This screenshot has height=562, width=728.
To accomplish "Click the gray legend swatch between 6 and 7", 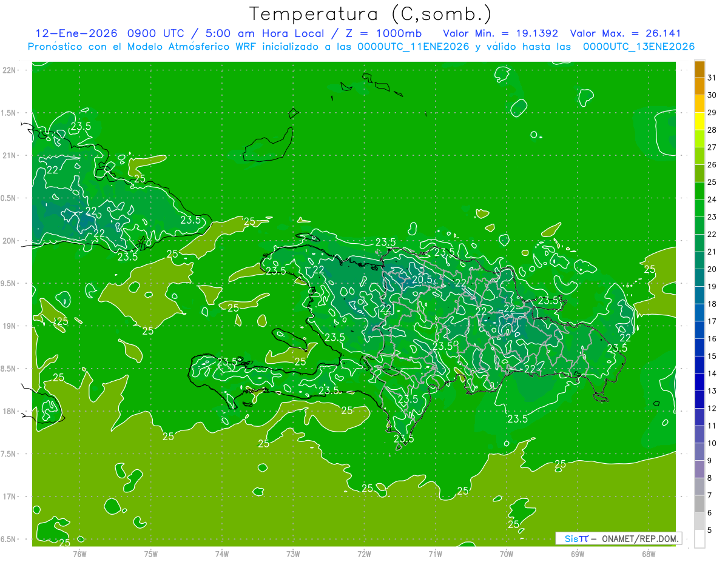I will pos(699,504).
